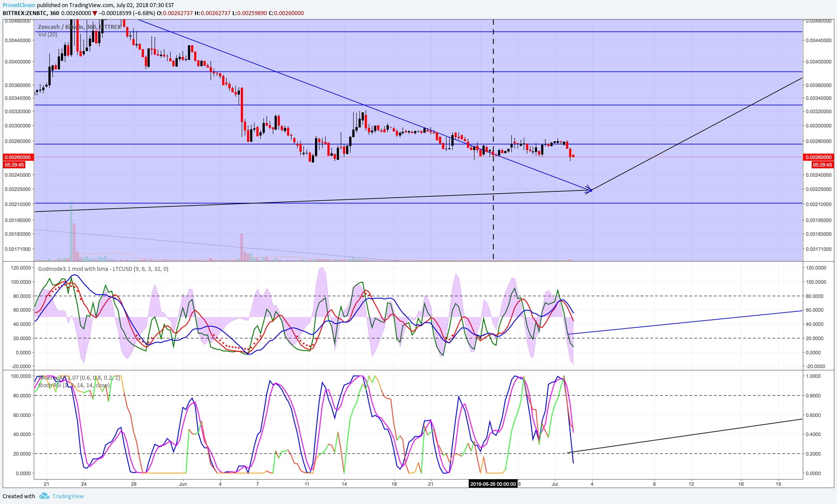Click 0.00171000 on the left price axis
837x504 pixels.
click(x=18, y=249)
